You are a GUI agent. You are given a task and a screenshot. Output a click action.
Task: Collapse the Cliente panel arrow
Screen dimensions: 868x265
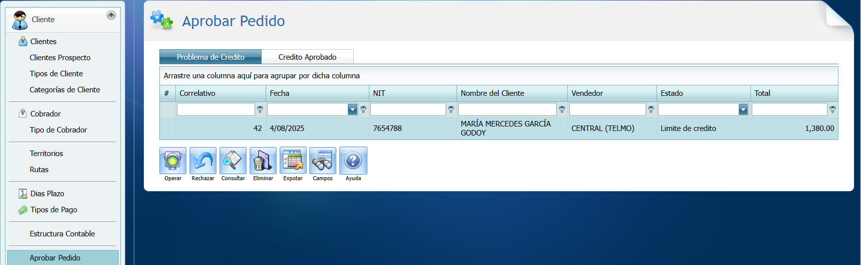[111, 15]
